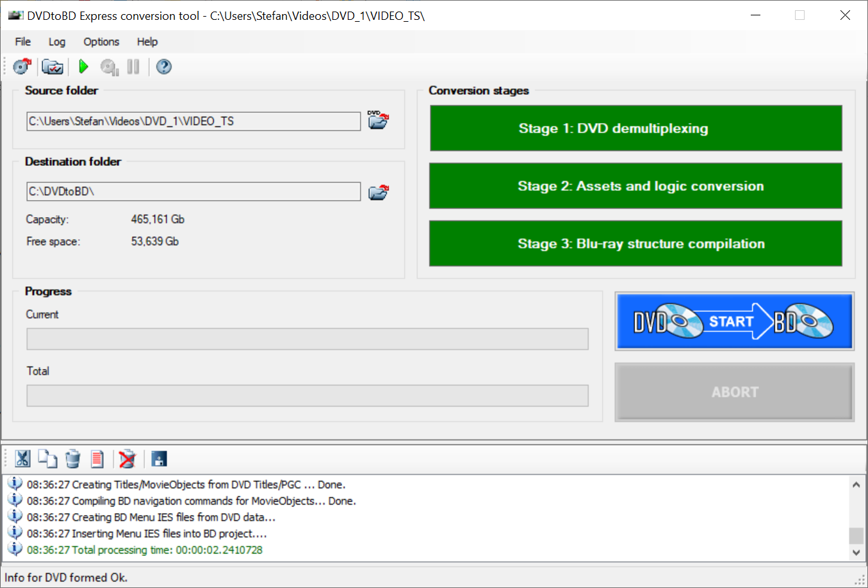Click Stage 2: Assets and logic conversion

(x=635, y=186)
